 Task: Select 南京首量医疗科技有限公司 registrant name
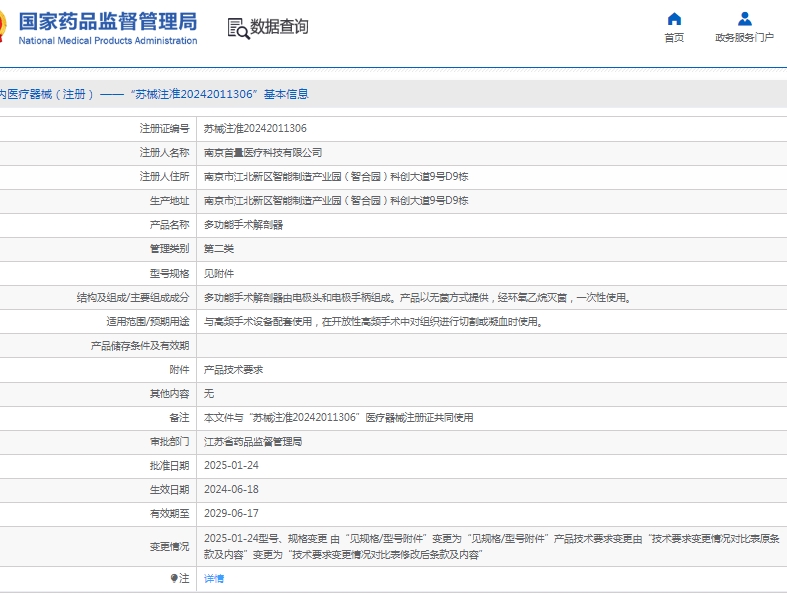coord(263,153)
